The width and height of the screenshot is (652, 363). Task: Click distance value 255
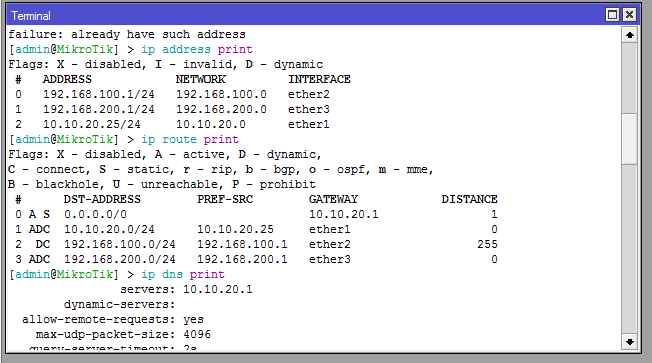487,244
